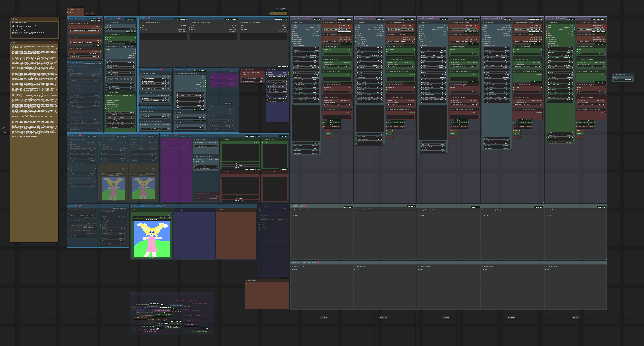Open the Quality dropdown set to GOOD
Viewport: 644px width, 346px height.
click(x=120, y=63)
